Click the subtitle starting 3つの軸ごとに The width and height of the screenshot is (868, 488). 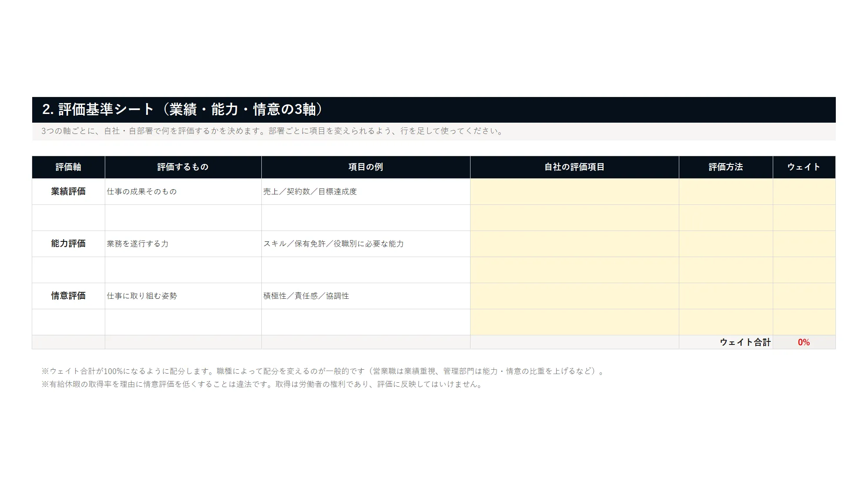click(x=273, y=131)
